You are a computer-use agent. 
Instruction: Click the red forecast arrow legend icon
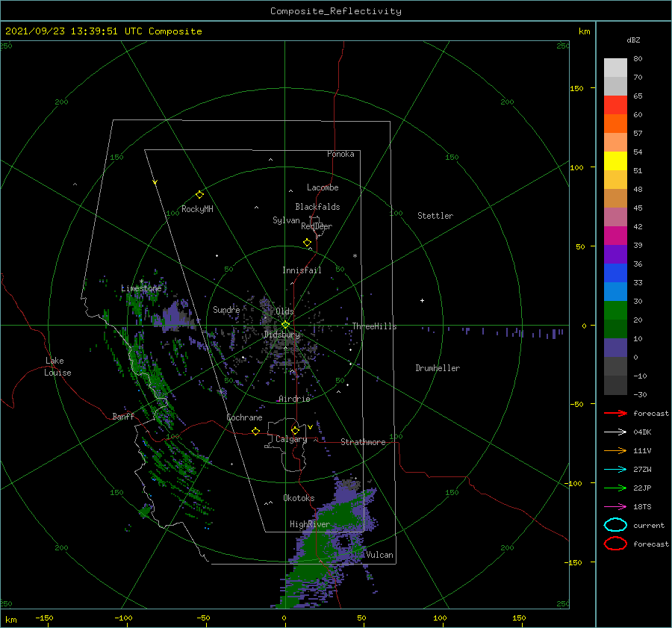point(615,413)
